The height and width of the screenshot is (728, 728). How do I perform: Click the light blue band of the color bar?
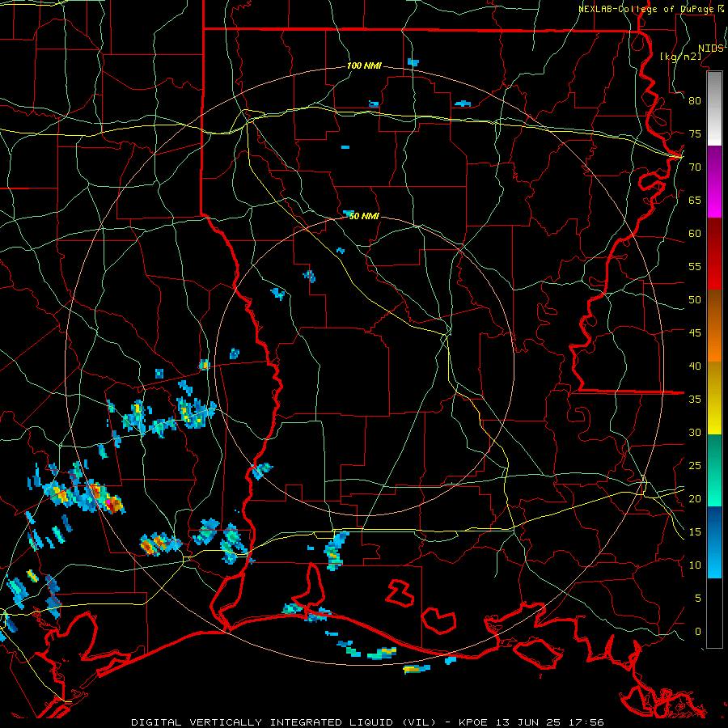click(714, 542)
